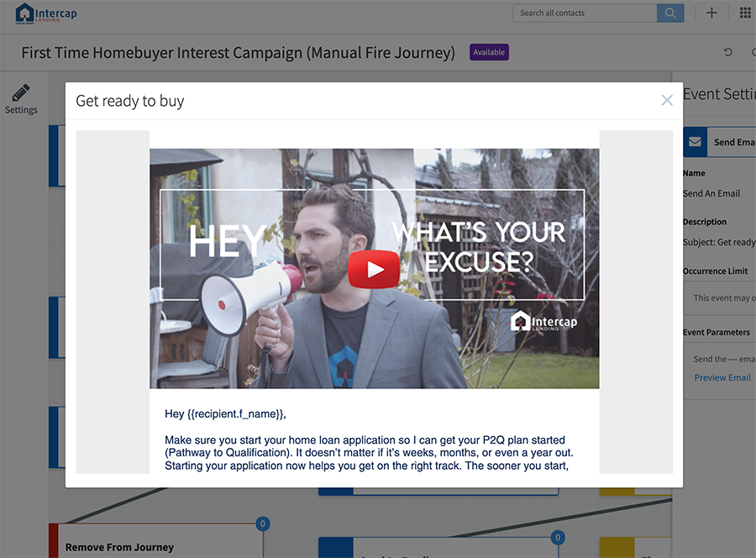Click the Intercap Lending logo
Viewport: 756px width, 558px height.
(x=46, y=13)
